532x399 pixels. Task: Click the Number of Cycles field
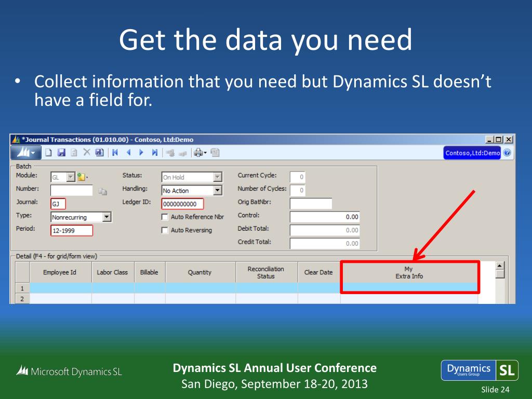(x=298, y=190)
